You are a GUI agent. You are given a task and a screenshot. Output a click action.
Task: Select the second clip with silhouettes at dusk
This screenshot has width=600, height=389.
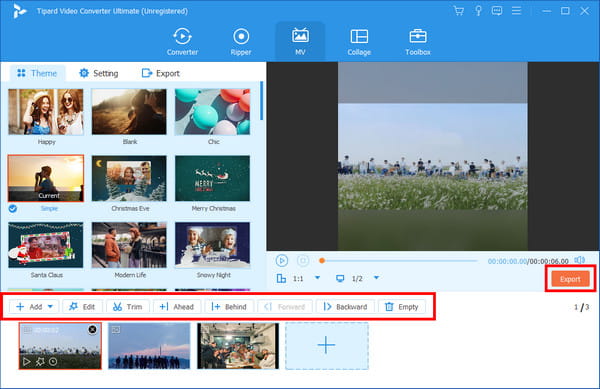149,346
